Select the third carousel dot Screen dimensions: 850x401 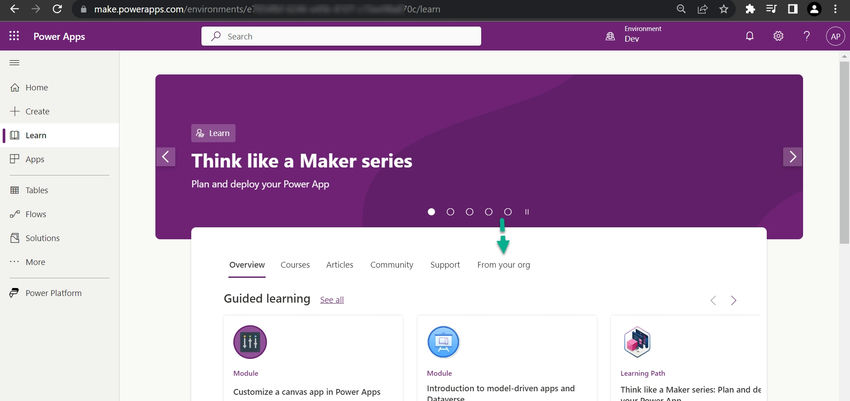click(469, 212)
